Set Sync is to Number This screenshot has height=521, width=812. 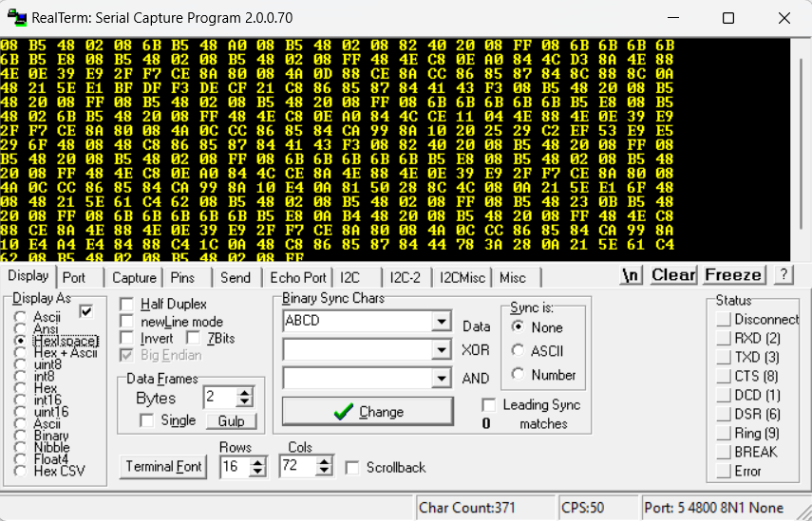coord(518,375)
